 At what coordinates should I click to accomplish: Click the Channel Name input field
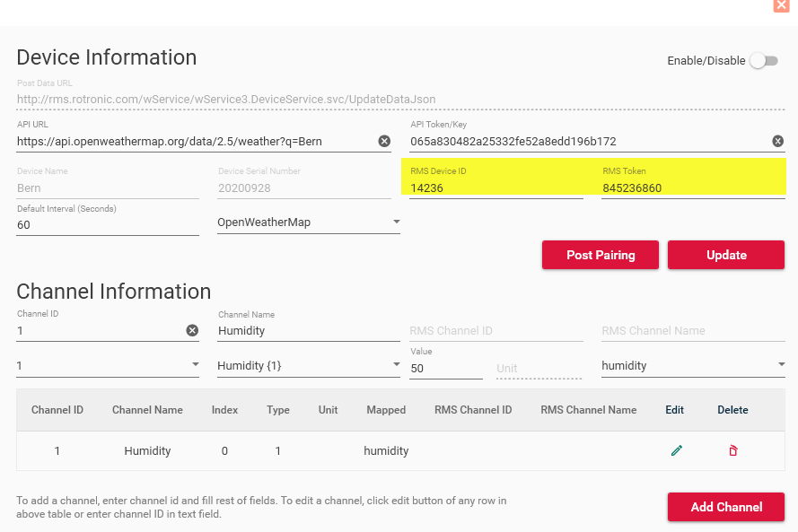click(309, 330)
